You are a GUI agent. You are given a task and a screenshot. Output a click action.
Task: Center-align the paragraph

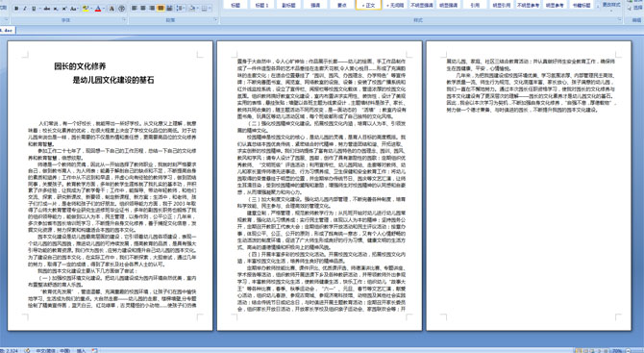click(x=143, y=8)
